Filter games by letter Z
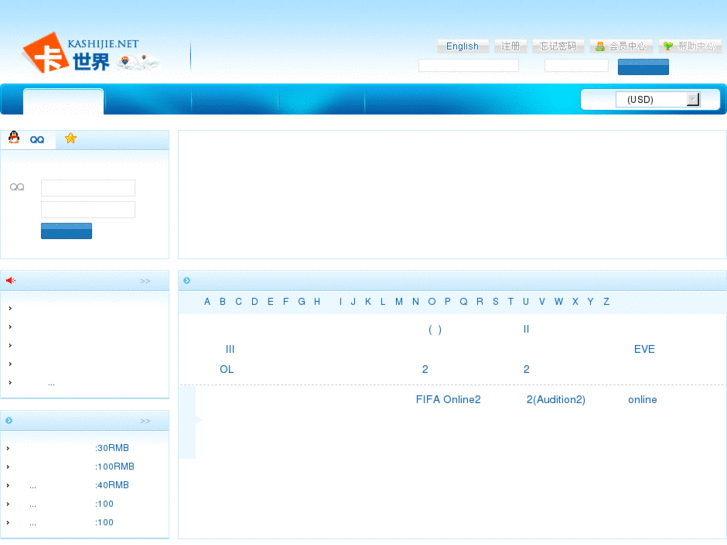The width and height of the screenshot is (727, 545). (606, 301)
